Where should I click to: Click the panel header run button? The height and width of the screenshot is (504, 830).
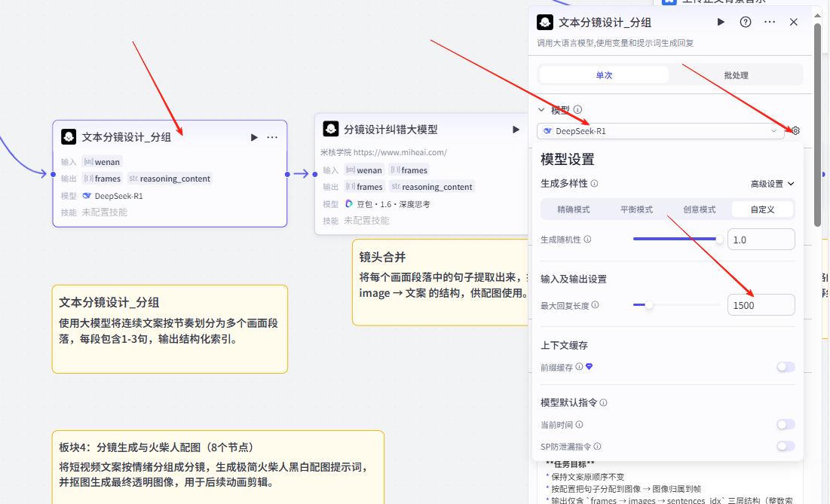(721, 23)
